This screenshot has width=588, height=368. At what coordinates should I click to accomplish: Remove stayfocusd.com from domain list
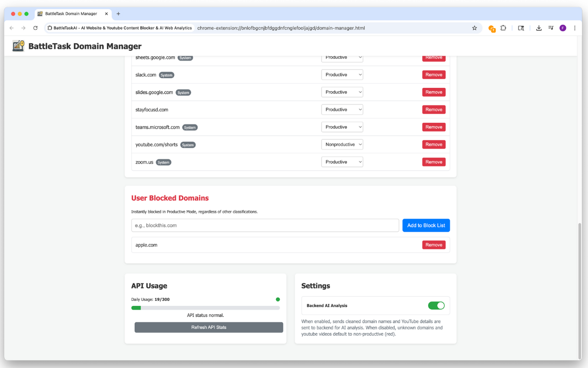(434, 109)
